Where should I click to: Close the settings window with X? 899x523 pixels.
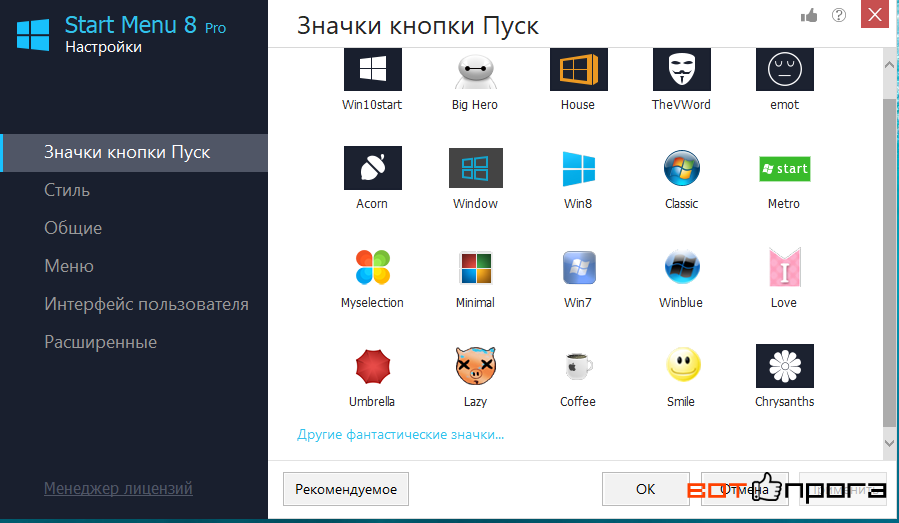(875, 14)
